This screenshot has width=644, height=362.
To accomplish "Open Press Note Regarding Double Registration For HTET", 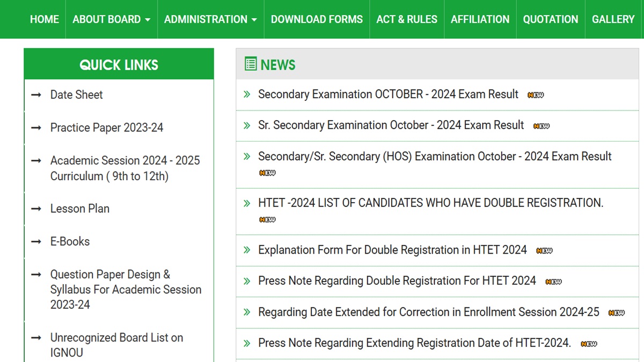I will tap(397, 281).
